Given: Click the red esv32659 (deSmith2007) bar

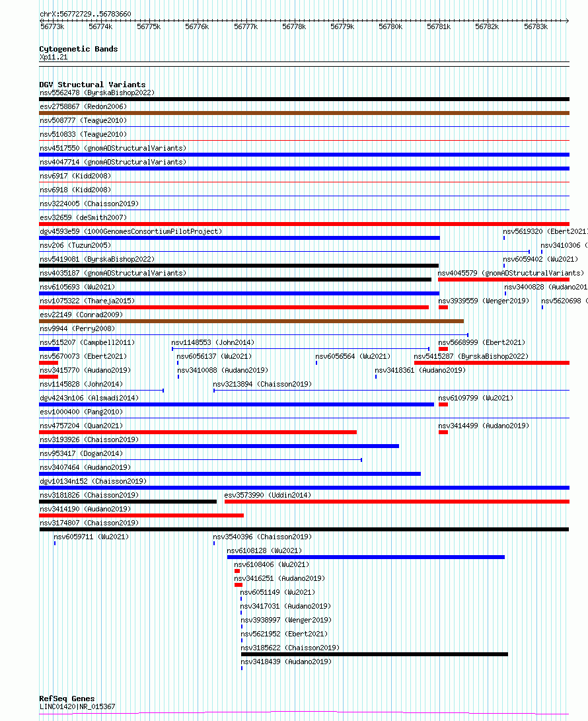Looking at the screenshot, I should pyautogui.click(x=305, y=224).
